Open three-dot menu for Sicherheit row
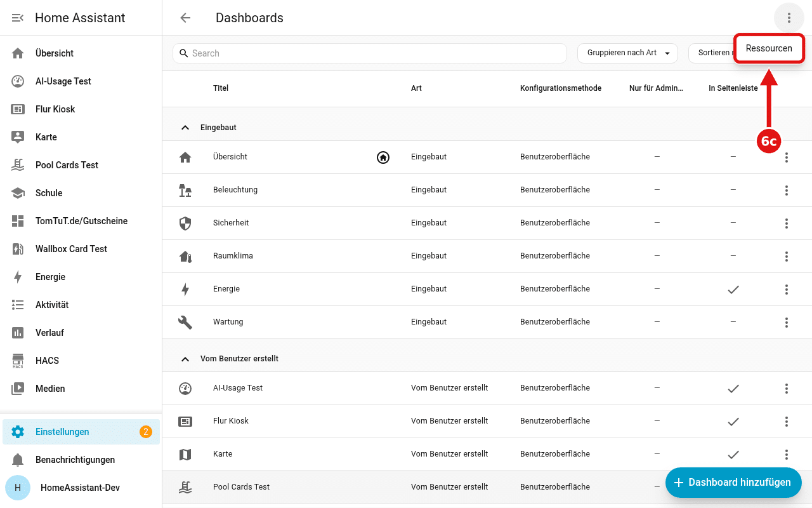 (x=787, y=224)
